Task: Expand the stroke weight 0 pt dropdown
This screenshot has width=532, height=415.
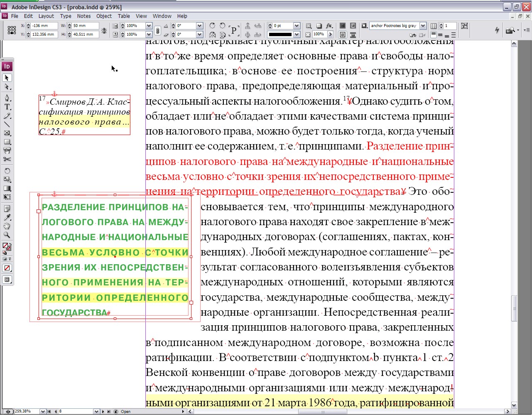Action: pos(297,26)
